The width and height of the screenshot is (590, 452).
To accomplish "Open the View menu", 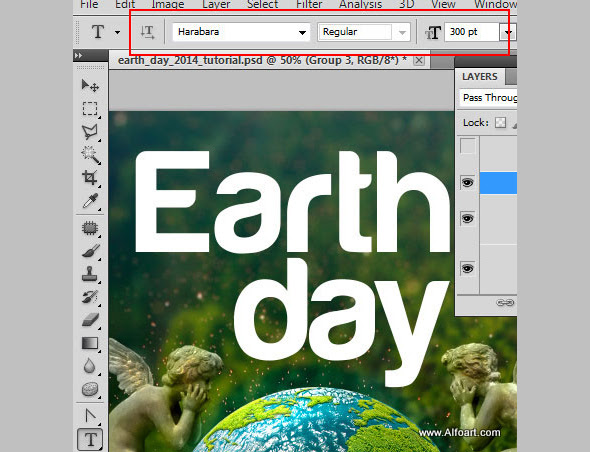I will pos(443,5).
